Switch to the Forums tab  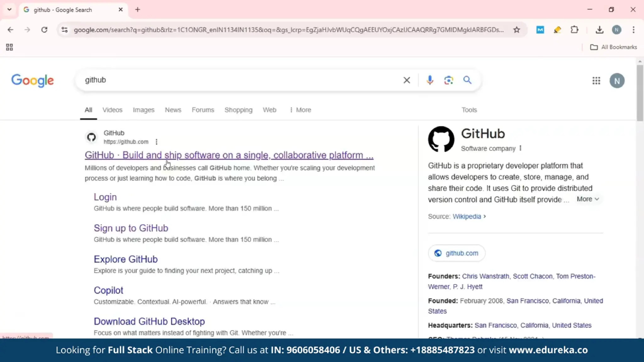click(x=203, y=110)
